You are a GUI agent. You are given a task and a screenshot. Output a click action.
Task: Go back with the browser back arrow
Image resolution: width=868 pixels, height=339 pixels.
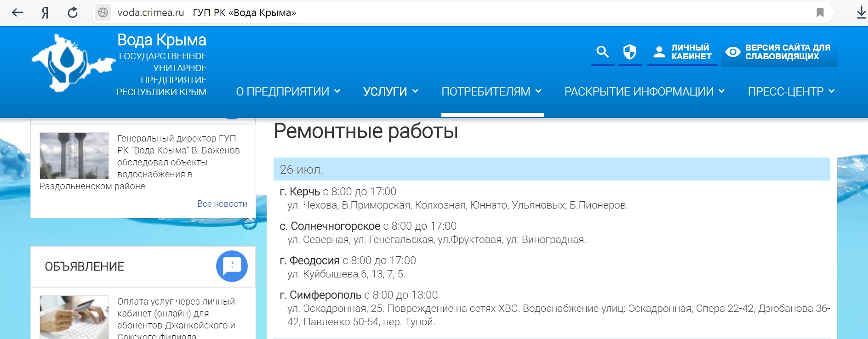pyautogui.click(x=17, y=12)
